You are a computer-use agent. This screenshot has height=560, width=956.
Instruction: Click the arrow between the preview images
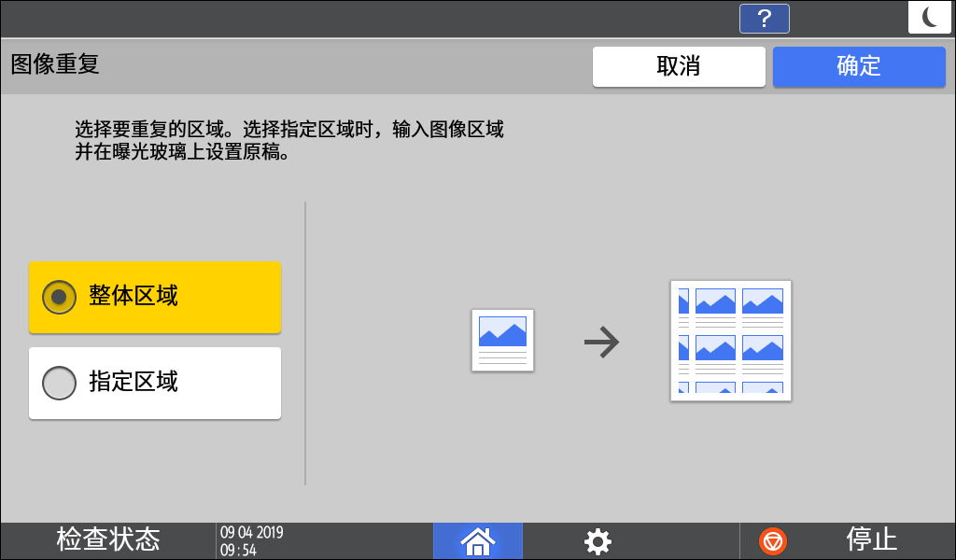coord(603,340)
